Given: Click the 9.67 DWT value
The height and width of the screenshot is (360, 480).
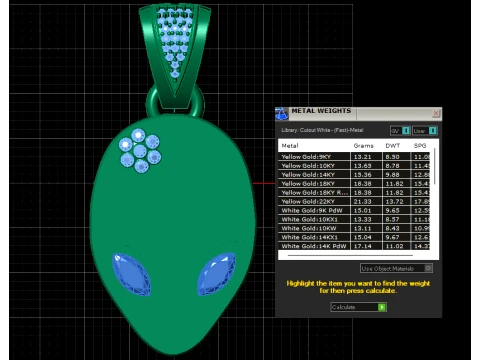Looking at the screenshot, I should 392,237.
